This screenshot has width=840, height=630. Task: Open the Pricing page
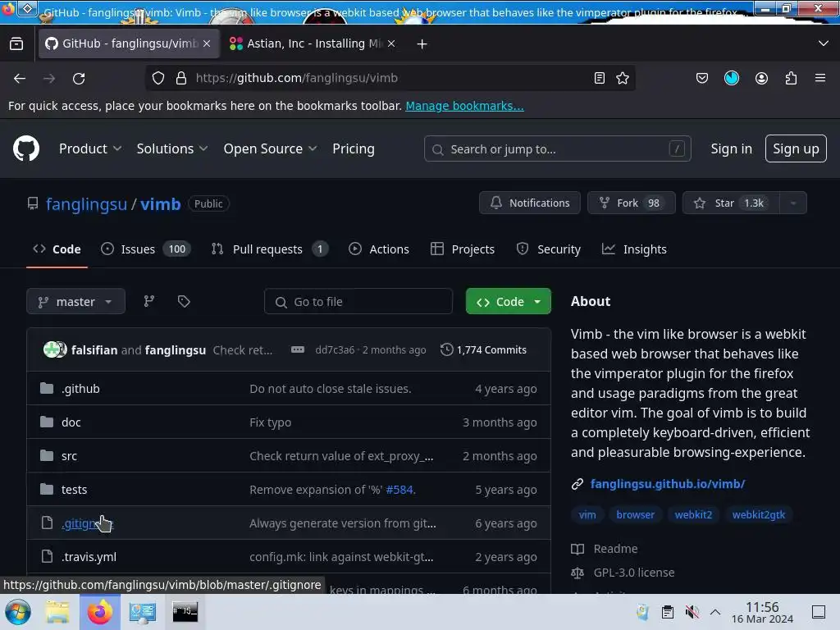click(x=354, y=149)
